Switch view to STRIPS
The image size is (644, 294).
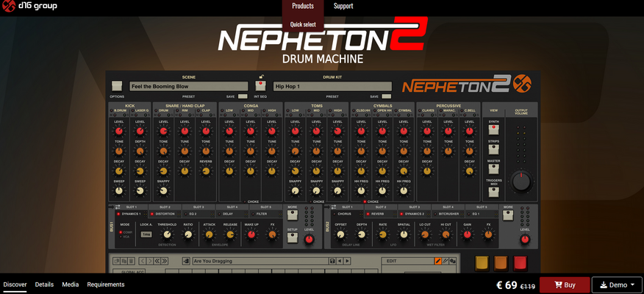[494, 149]
